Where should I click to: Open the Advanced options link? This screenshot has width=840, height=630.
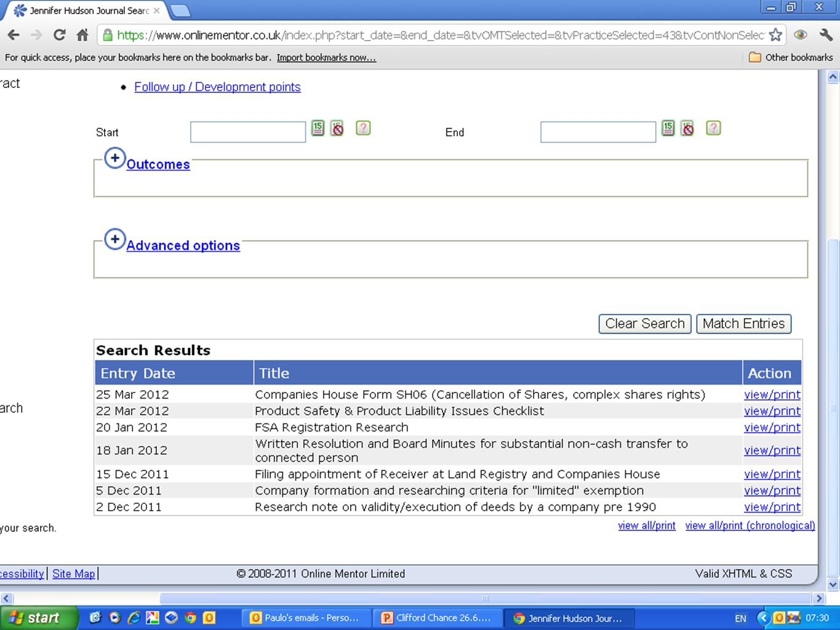pos(183,245)
